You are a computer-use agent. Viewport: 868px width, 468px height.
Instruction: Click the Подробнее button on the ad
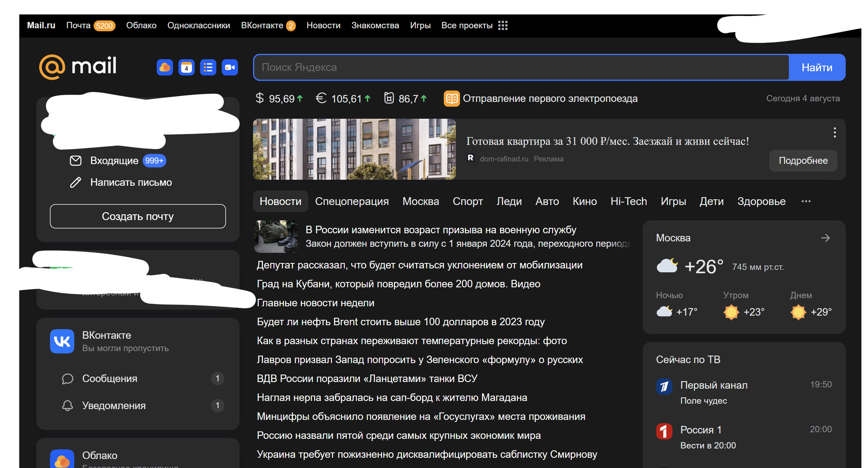pyautogui.click(x=803, y=161)
